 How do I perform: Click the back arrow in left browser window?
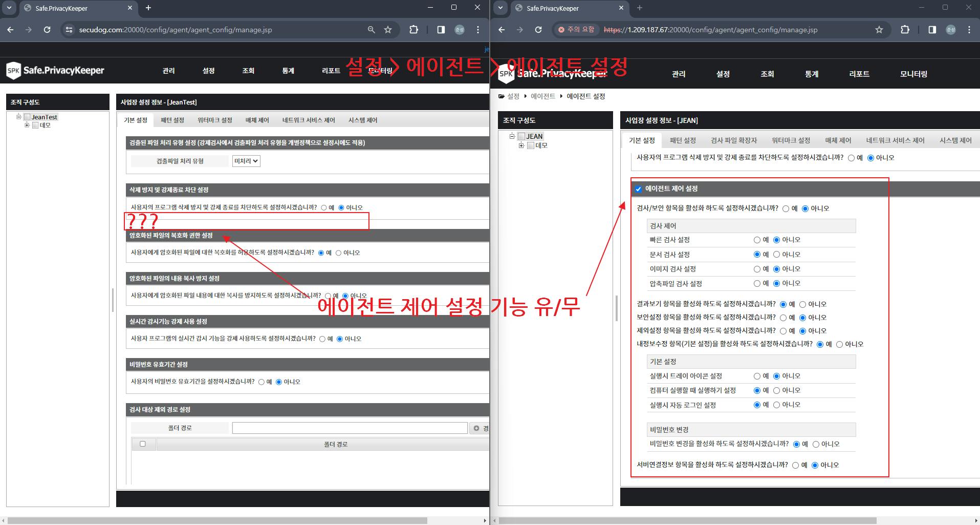[x=10, y=30]
